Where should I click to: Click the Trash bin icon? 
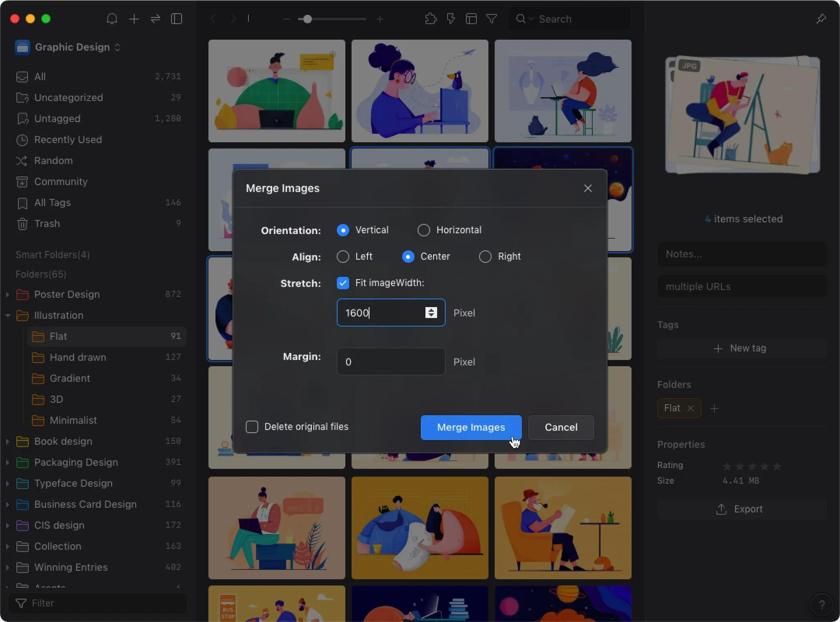[22, 224]
